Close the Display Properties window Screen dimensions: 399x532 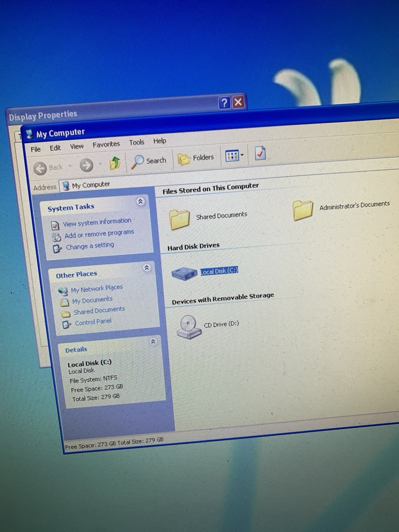238,102
